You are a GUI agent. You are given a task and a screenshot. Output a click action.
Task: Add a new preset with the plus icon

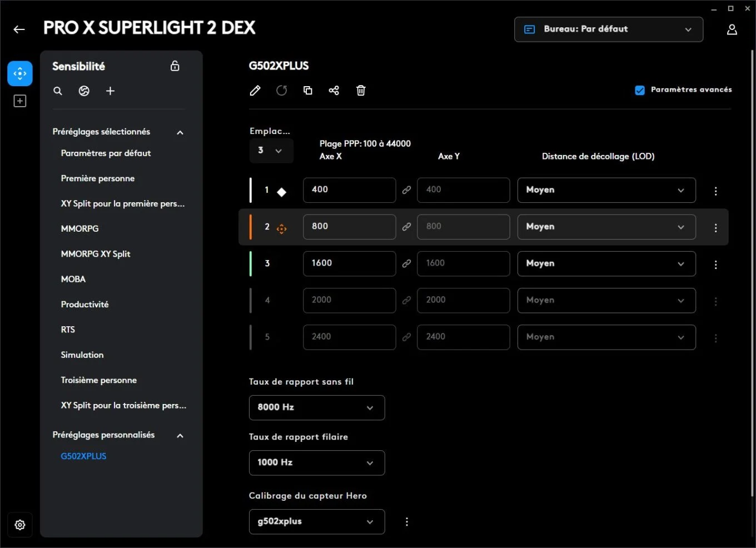110,91
